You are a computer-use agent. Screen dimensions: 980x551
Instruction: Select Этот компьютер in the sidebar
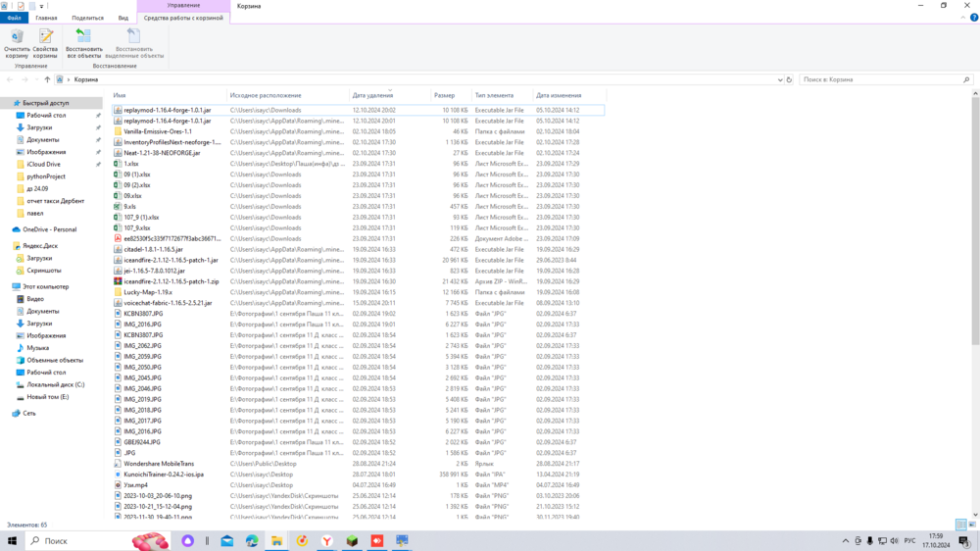[46, 286]
